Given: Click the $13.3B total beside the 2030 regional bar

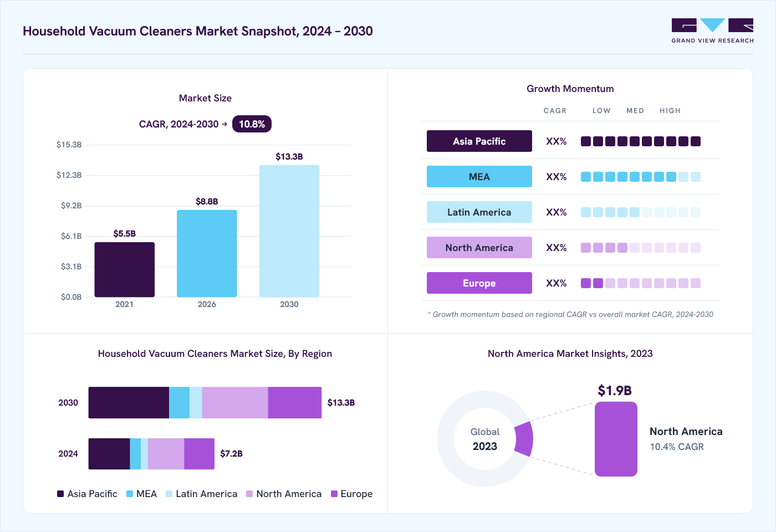Looking at the screenshot, I should (341, 403).
